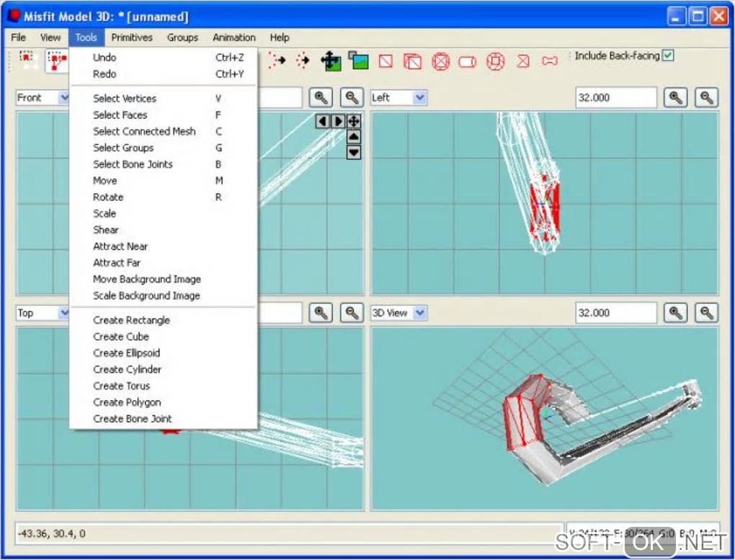Image resolution: width=735 pixels, height=560 pixels.
Task: Close the open Tools menu
Action: pyautogui.click(x=86, y=37)
